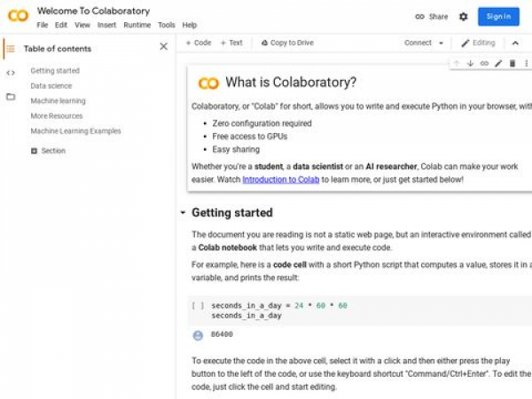Viewport: 532px width, 399px height.
Task: Collapse header with up chevron
Action: [x=515, y=43]
